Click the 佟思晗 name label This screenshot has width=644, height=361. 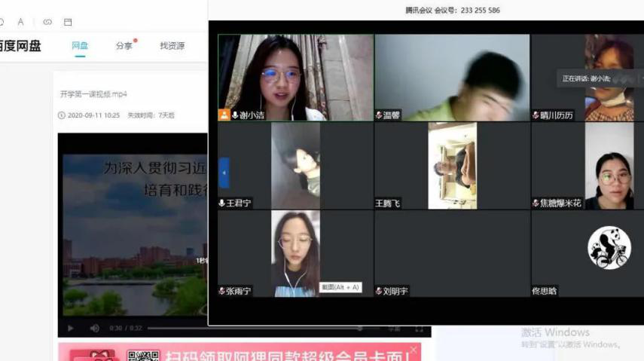544,291
